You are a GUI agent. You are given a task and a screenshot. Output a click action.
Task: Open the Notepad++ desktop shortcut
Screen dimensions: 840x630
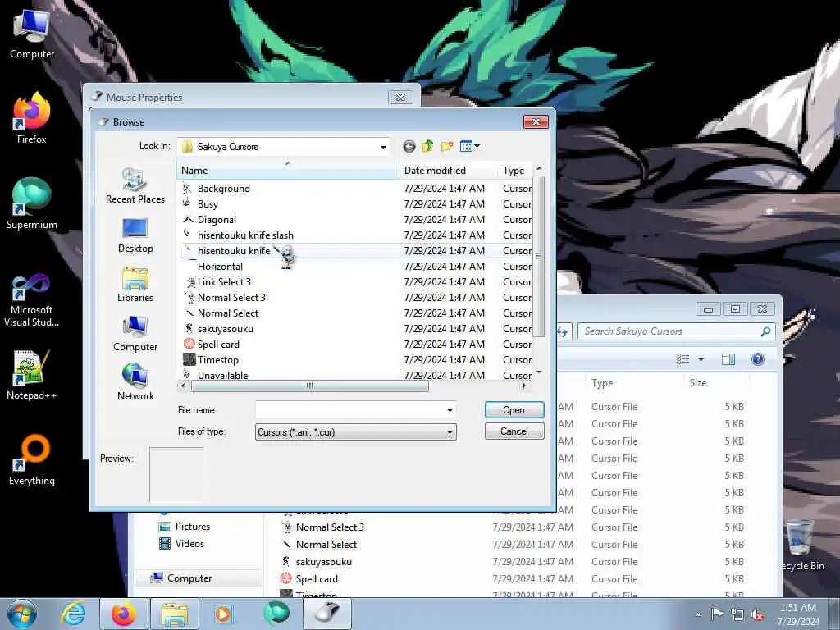[32, 374]
